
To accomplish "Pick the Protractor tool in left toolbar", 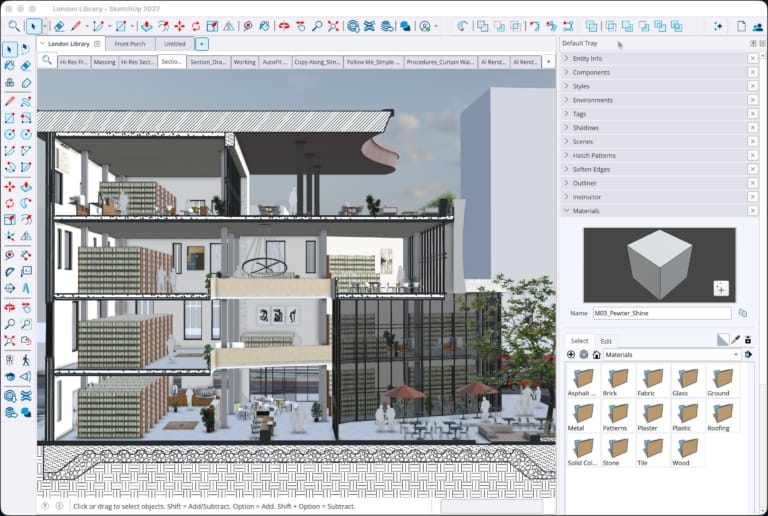I will coord(9,271).
